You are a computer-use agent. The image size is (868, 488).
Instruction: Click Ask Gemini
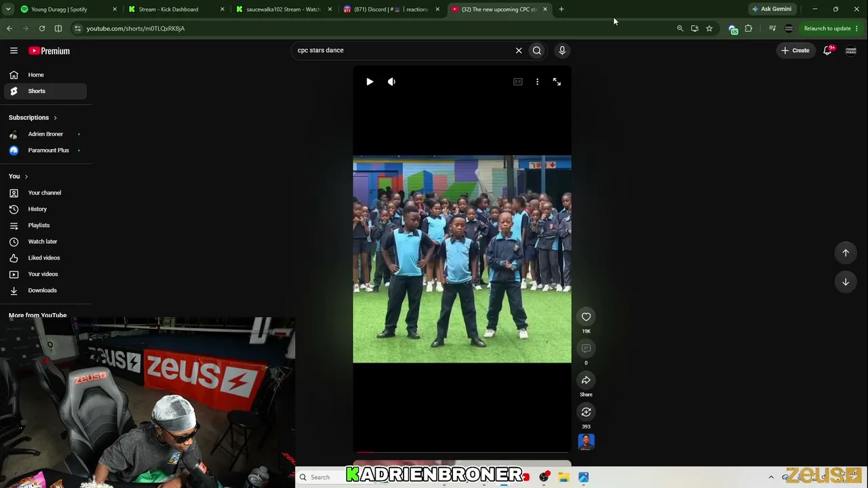pyautogui.click(x=772, y=9)
